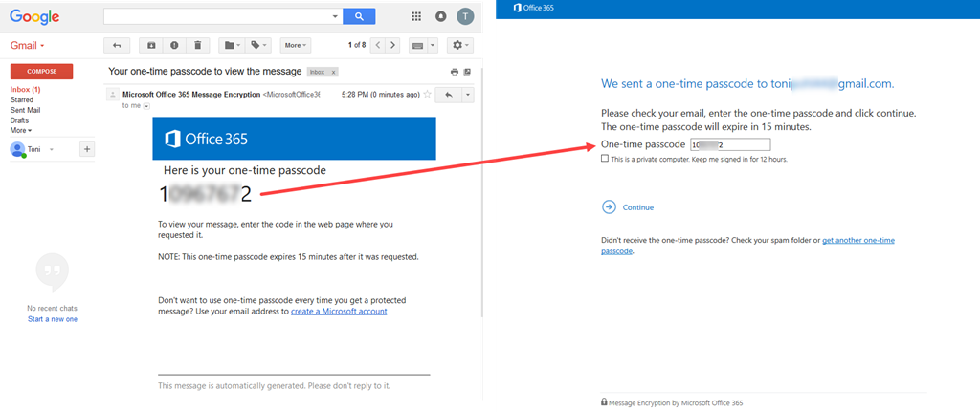980x412 pixels.
Task: Click the COMPOSE button
Action: (x=41, y=71)
